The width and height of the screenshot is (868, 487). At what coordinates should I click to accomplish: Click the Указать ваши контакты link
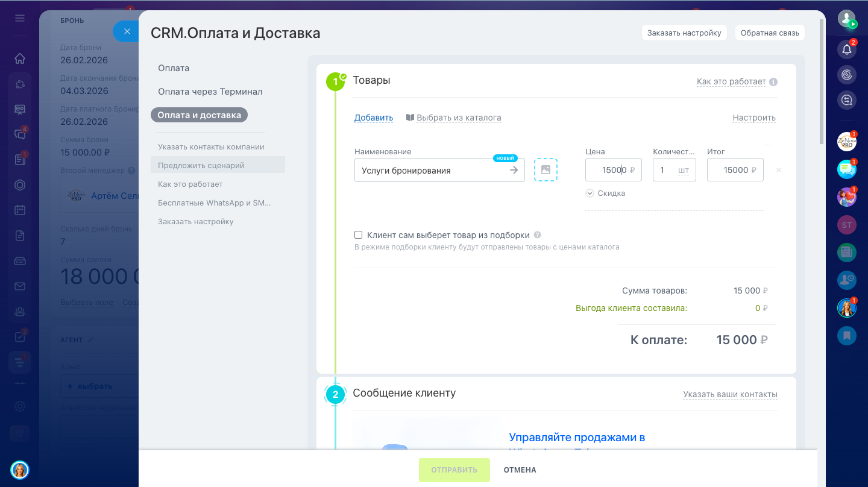pos(731,394)
